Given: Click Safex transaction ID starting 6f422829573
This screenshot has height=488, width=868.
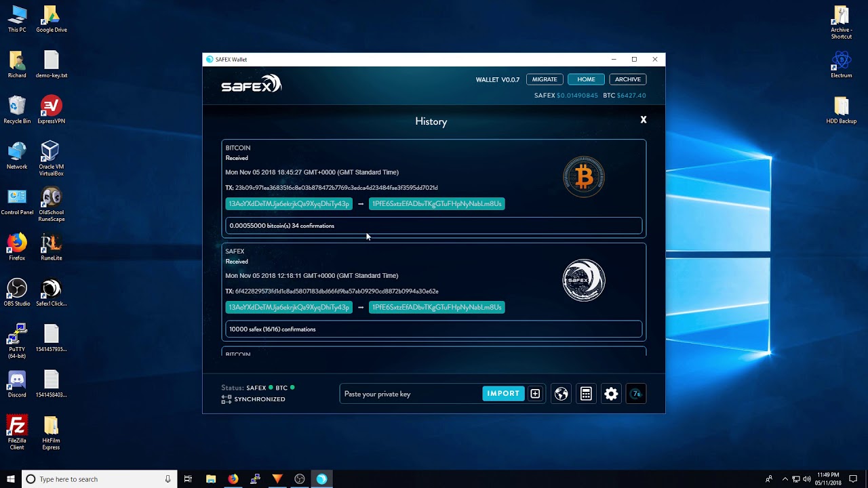Looking at the screenshot, I should point(337,291).
